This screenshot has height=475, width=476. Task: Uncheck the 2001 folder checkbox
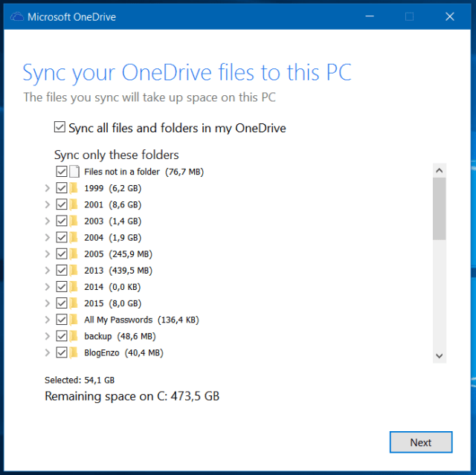click(62, 204)
